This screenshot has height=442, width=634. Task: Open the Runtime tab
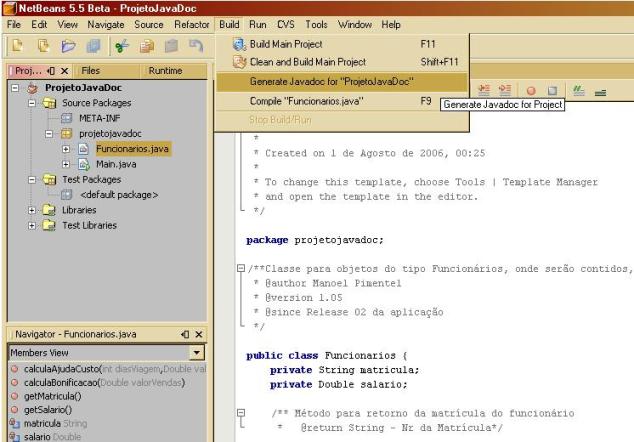tap(164, 72)
